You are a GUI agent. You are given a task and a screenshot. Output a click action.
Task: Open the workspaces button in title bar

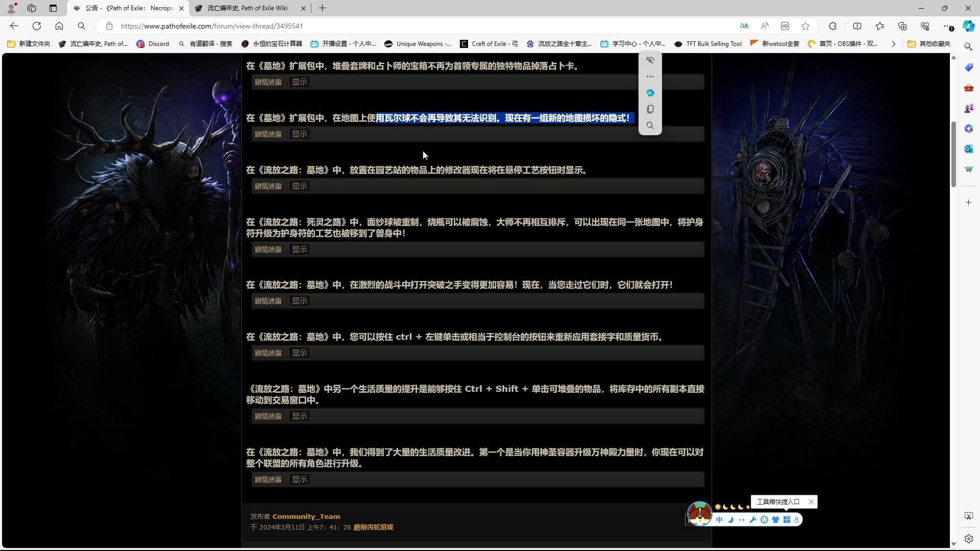click(x=32, y=8)
